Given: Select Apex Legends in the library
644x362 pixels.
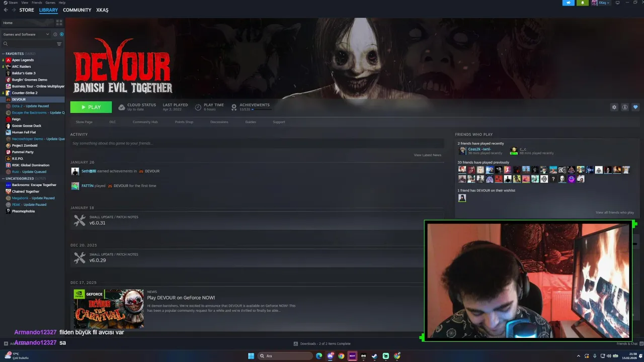Looking at the screenshot, I should click(x=23, y=60).
